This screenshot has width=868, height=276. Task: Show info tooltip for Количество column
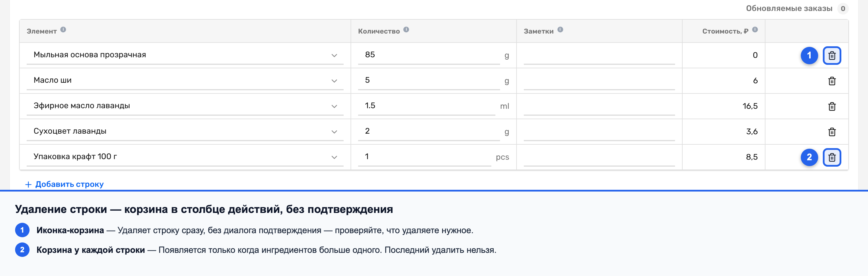pyautogui.click(x=406, y=30)
